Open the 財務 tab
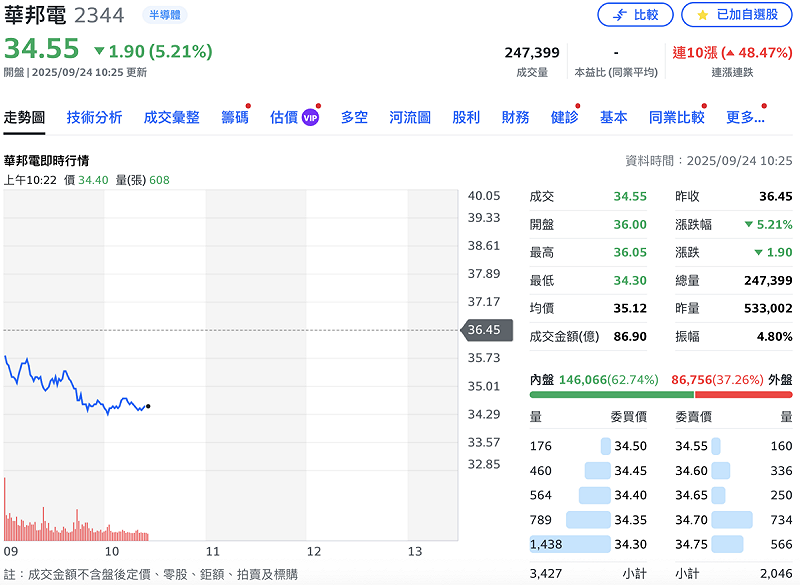The height and width of the screenshot is (585, 800). (515, 117)
